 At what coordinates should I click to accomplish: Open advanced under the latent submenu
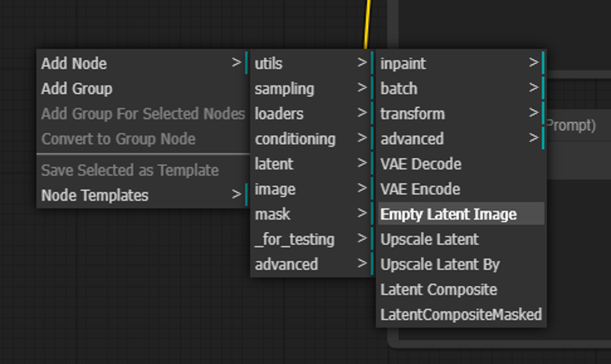pyautogui.click(x=461, y=139)
